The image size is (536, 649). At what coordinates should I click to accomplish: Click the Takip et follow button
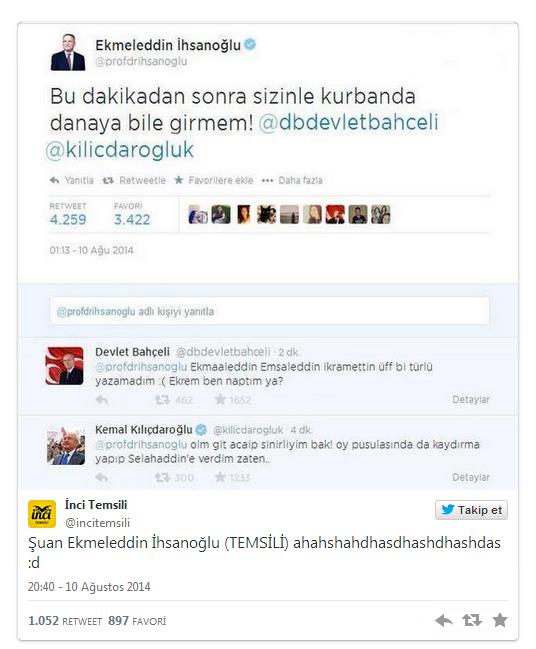471,510
